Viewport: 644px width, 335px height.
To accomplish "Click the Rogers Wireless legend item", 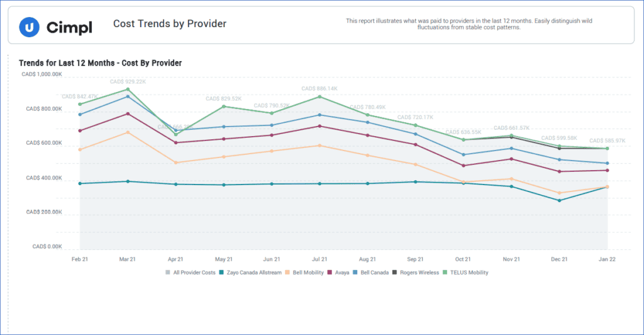I will (415, 273).
